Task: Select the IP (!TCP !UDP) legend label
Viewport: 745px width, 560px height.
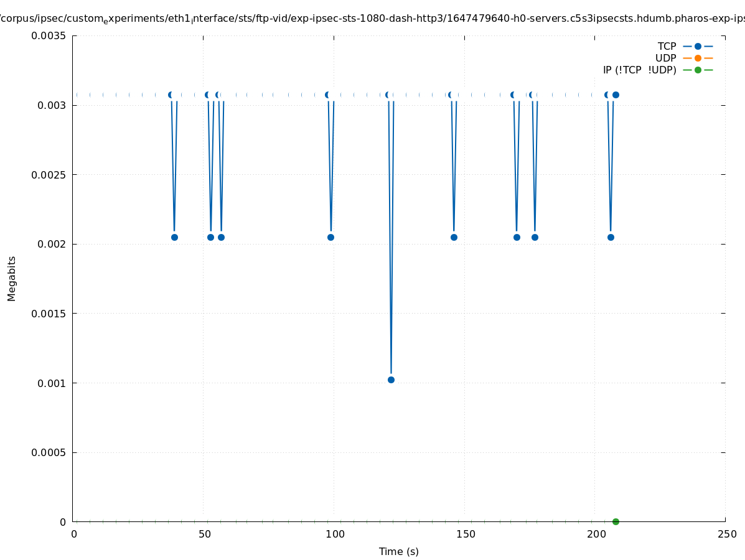Action: tap(639, 70)
